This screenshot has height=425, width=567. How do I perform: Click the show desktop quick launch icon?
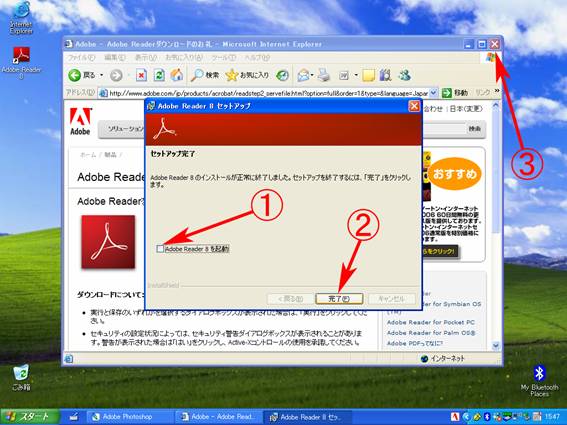[x=74, y=417]
